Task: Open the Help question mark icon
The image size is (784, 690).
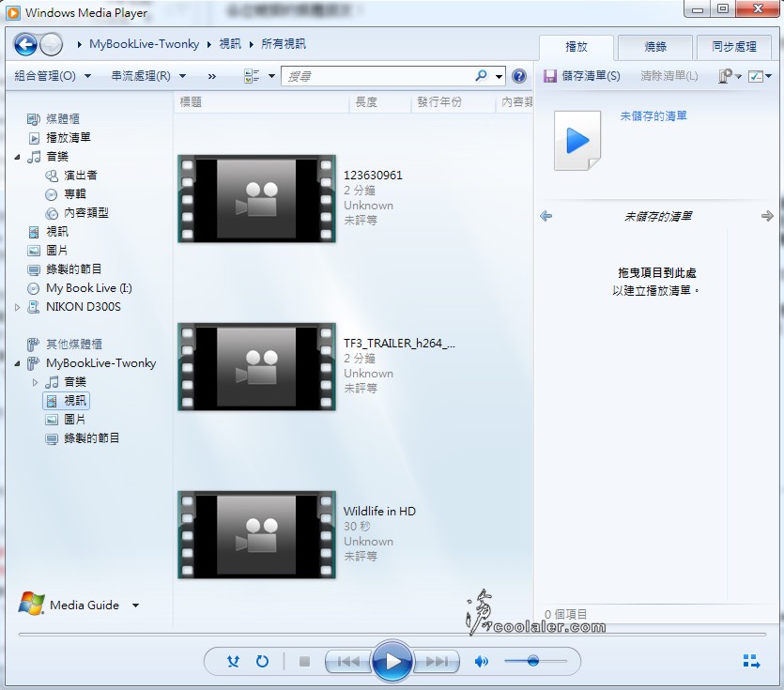Action: coord(519,76)
